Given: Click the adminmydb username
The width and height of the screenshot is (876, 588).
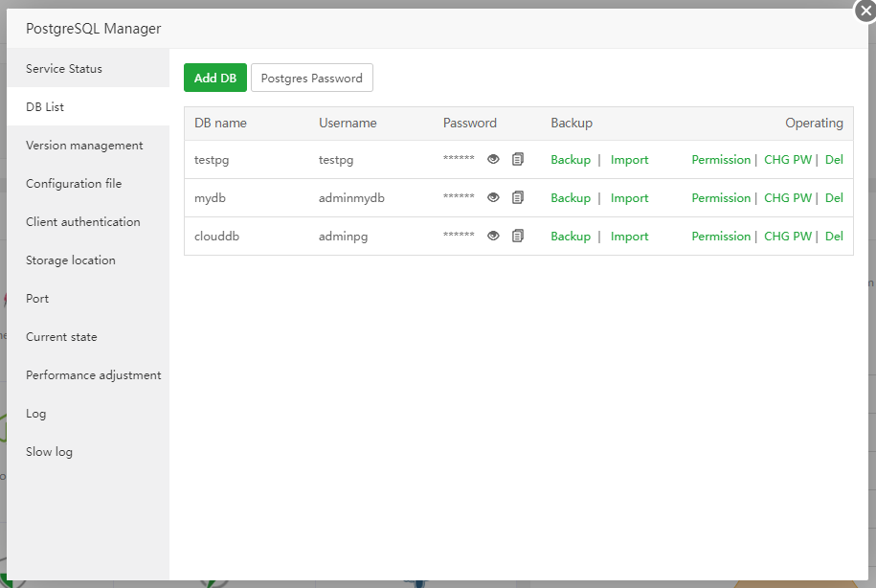Looking at the screenshot, I should point(351,198).
